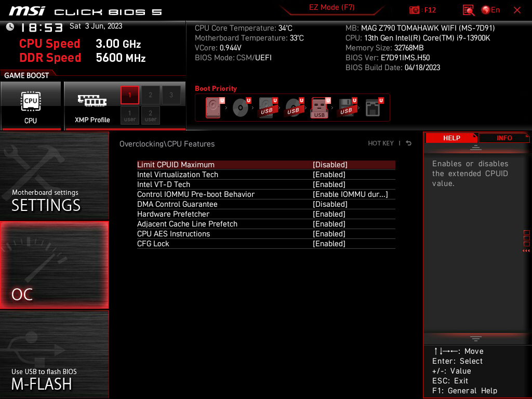Select XMP user profile 2
This screenshot has height=399, width=532.
[150, 115]
